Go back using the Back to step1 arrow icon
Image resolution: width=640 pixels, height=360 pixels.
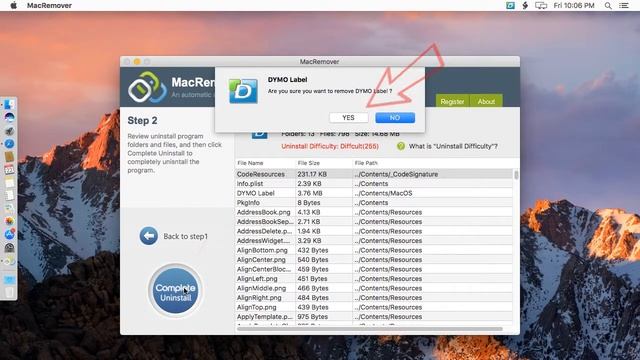pyautogui.click(x=149, y=236)
